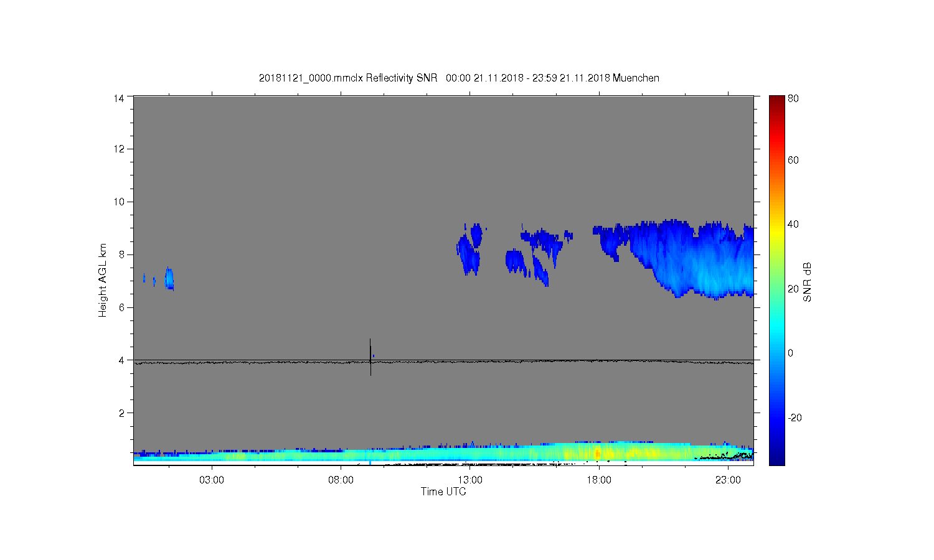Click the horizontal black line at 4 km
This screenshot has height=560, width=934.
click(x=443, y=362)
